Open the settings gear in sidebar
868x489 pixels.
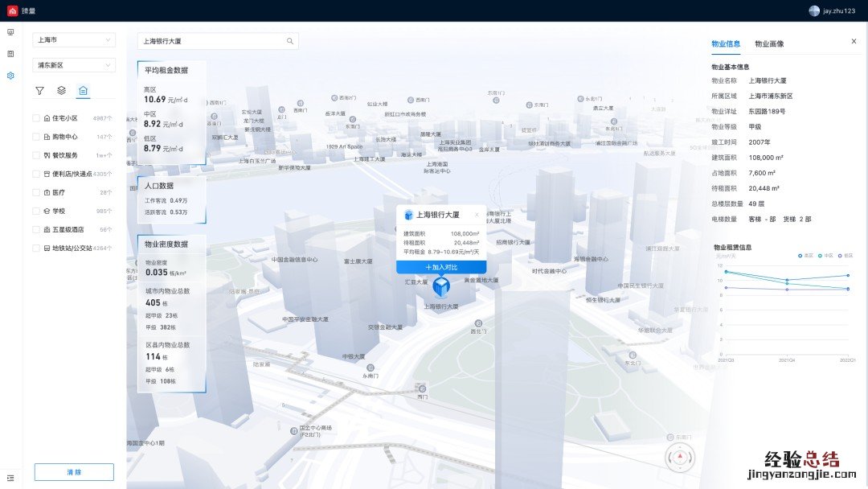click(x=10, y=76)
